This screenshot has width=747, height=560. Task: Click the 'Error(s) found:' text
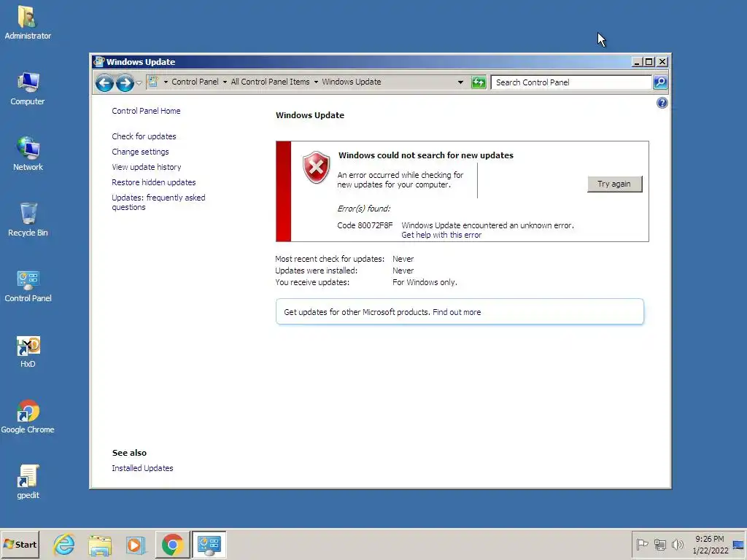[363, 209]
